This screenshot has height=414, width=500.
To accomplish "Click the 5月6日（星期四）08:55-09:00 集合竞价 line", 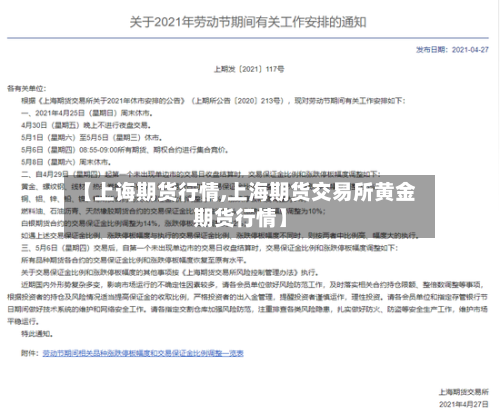I will click(125, 150).
